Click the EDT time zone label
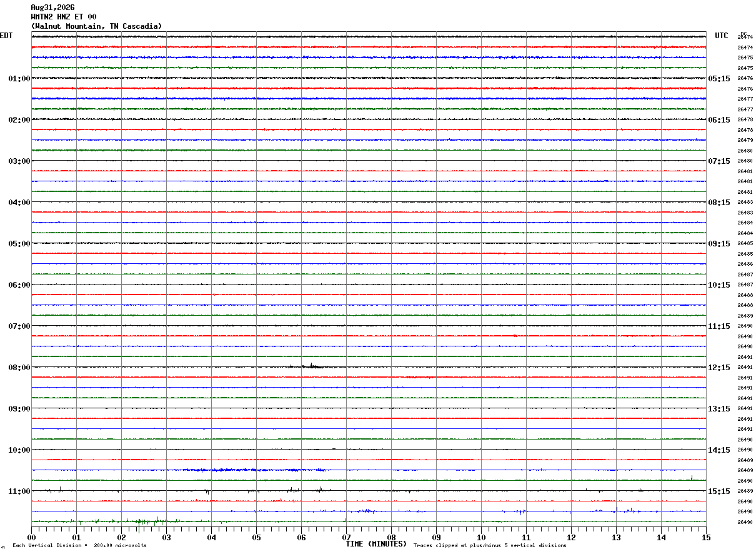Viewport: 756px width, 554px height. [x=6, y=36]
